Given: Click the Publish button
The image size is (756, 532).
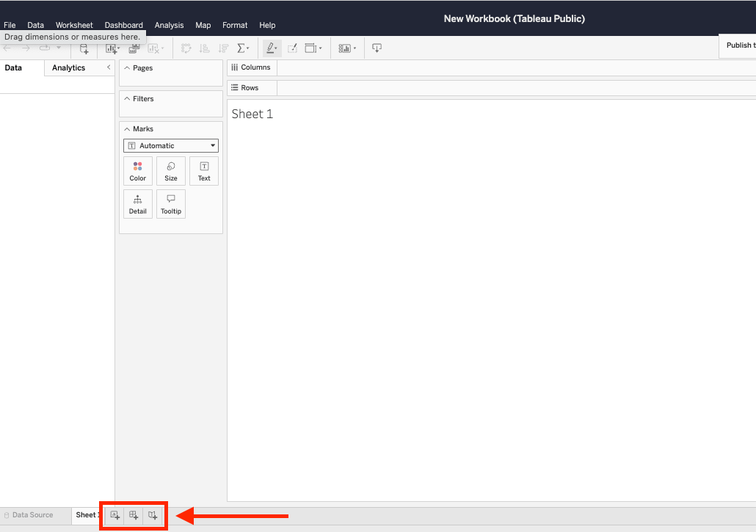Looking at the screenshot, I should 737,45.
